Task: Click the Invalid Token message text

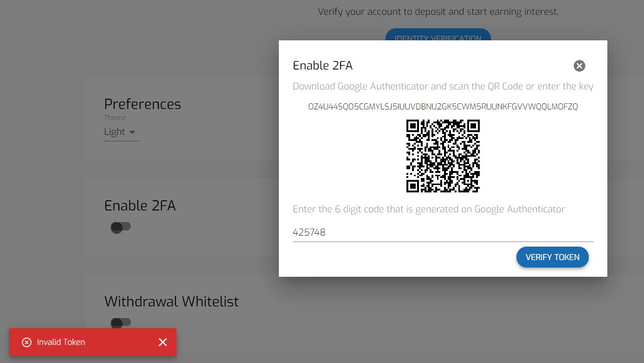Action: [x=61, y=342]
